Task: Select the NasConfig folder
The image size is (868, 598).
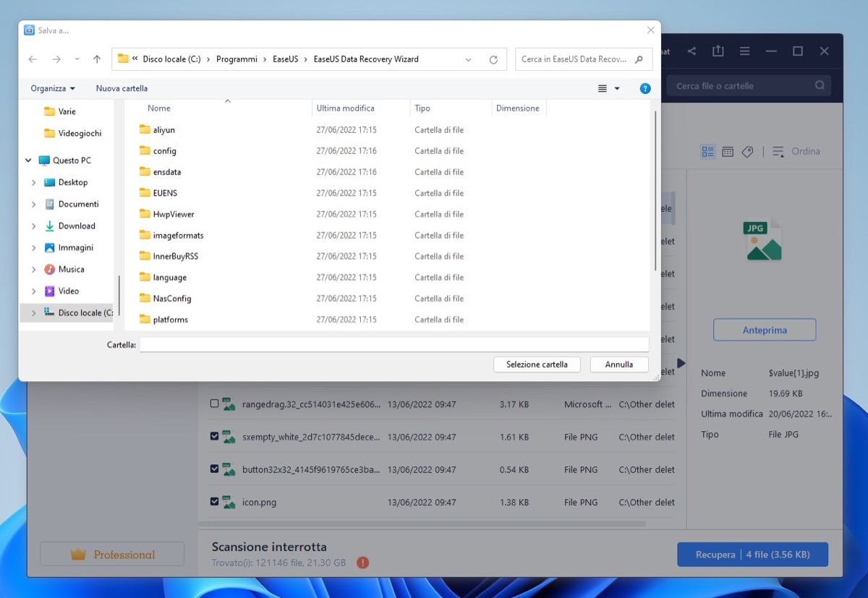Action: [172, 299]
